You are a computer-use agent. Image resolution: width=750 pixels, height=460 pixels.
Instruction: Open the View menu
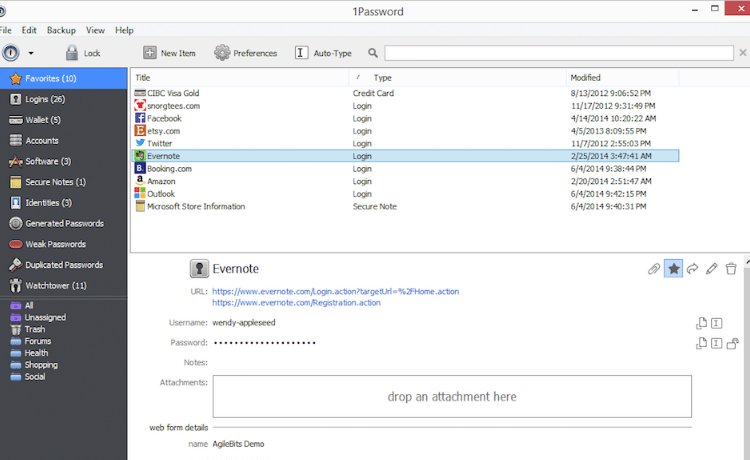point(95,30)
